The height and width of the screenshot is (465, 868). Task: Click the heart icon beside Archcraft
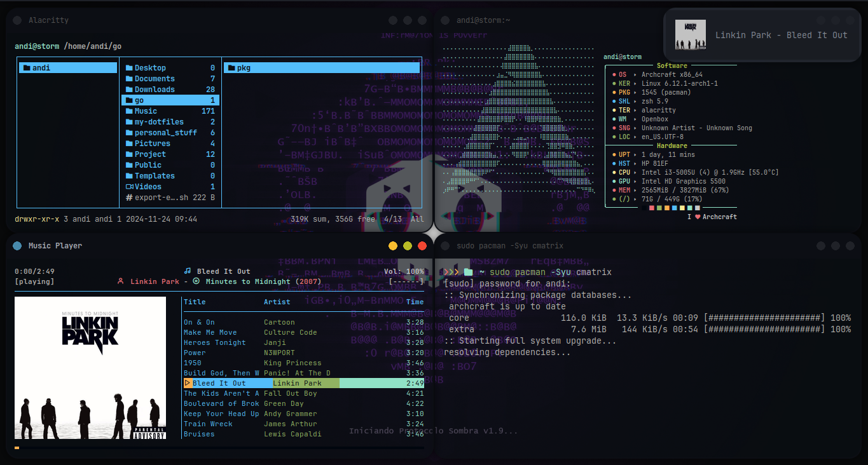pyautogui.click(x=697, y=217)
